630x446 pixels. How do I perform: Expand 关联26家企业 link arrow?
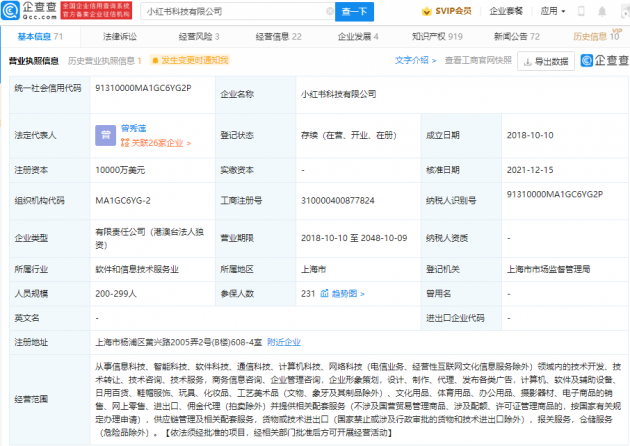pyautogui.click(x=189, y=143)
